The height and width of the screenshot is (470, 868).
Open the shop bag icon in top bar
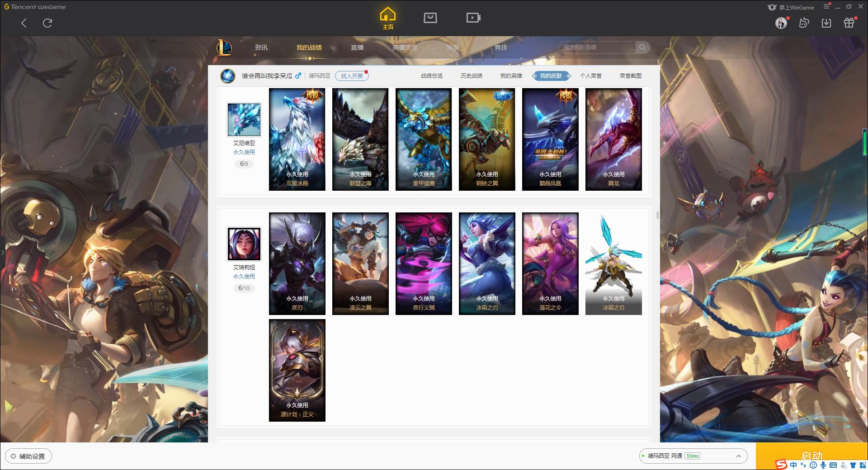430,18
